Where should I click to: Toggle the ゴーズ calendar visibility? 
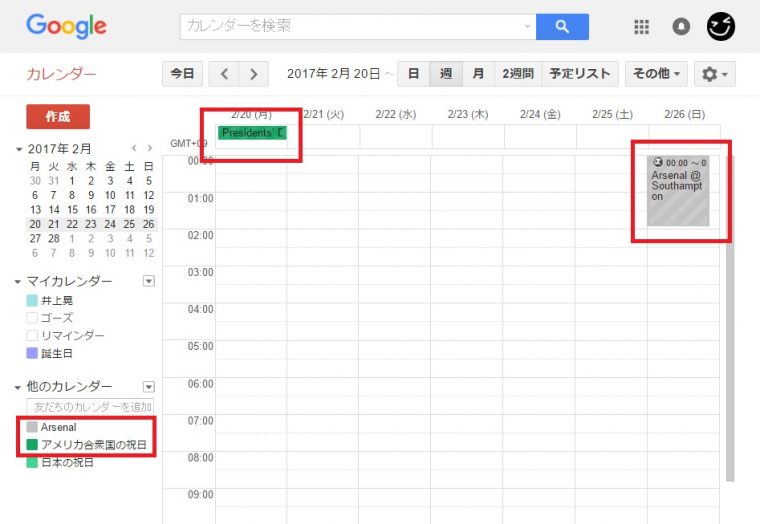[x=32, y=318]
